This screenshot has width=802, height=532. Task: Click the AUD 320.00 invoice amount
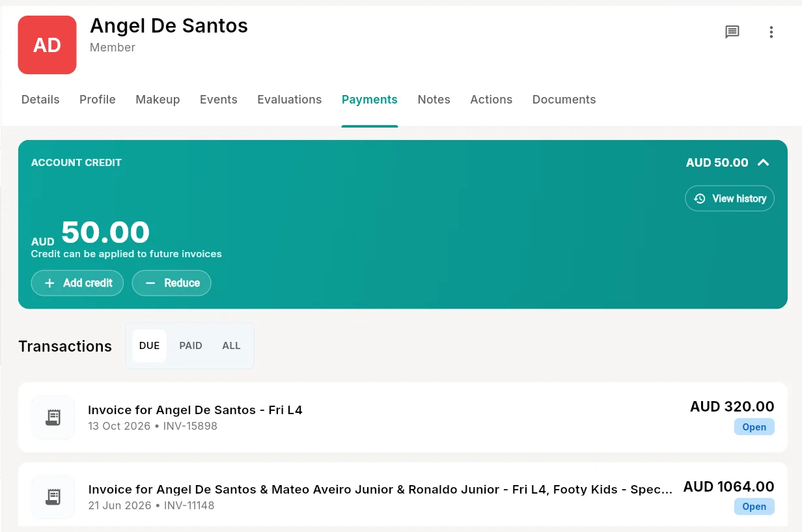coord(732,407)
